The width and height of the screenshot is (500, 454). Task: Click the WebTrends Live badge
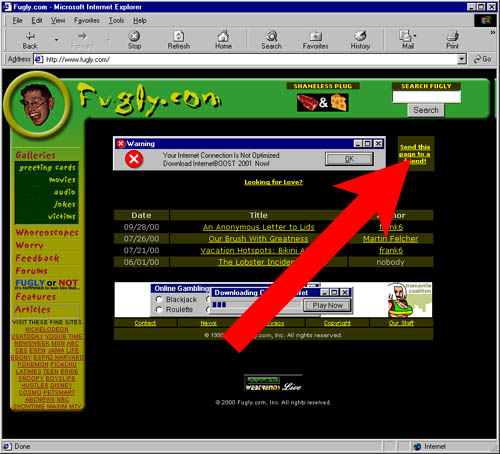(x=273, y=383)
